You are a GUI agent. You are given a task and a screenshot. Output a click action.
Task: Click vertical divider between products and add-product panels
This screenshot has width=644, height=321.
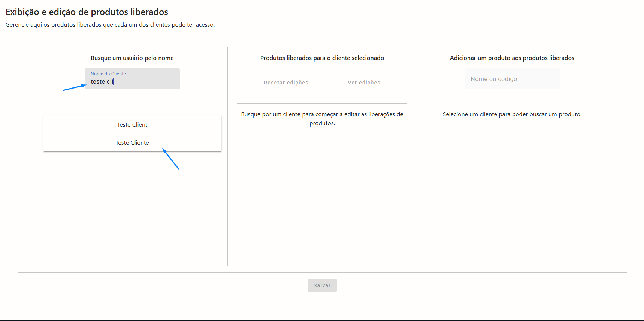[x=417, y=157]
